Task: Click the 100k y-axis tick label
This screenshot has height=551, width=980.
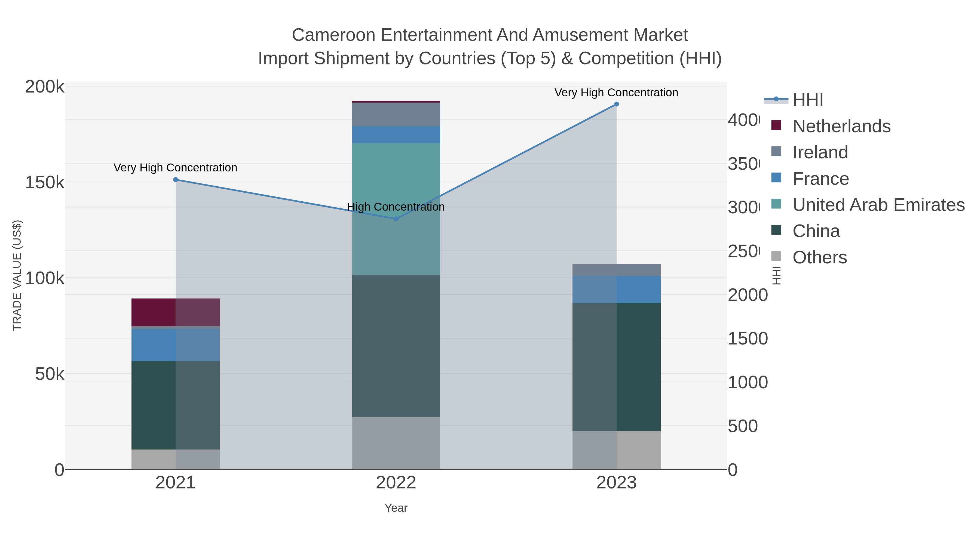Action: coord(45,278)
